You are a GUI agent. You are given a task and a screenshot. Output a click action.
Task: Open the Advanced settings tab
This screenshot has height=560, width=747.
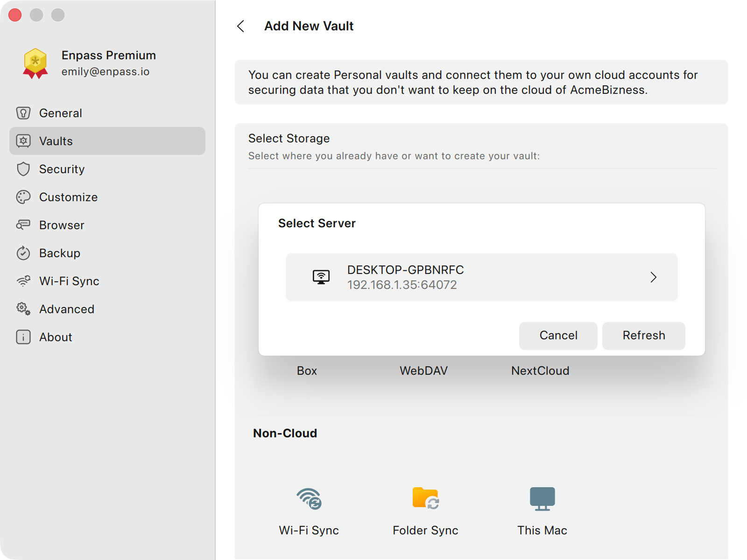click(107, 309)
